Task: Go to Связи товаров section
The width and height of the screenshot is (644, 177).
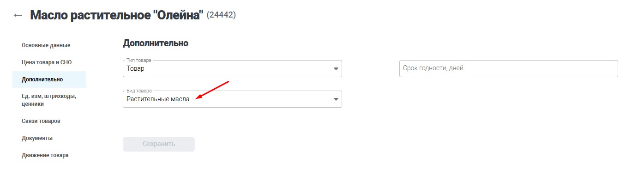Action: click(41, 121)
